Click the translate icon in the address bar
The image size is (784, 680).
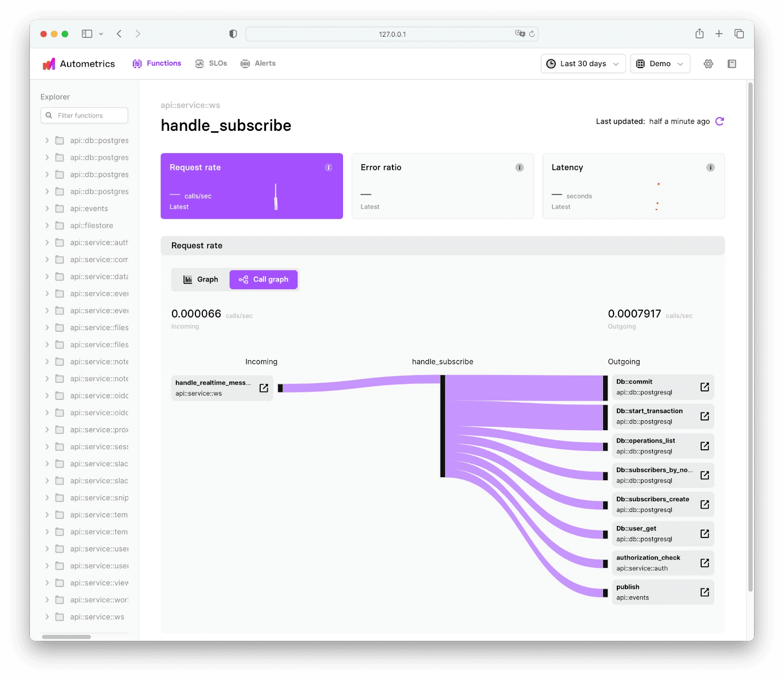pyautogui.click(x=519, y=33)
